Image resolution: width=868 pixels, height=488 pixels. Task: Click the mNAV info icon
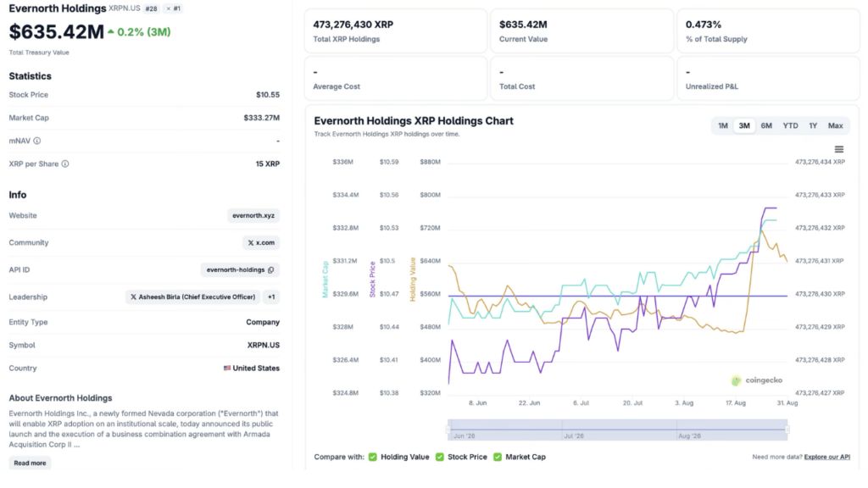click(x=37, y=141)
